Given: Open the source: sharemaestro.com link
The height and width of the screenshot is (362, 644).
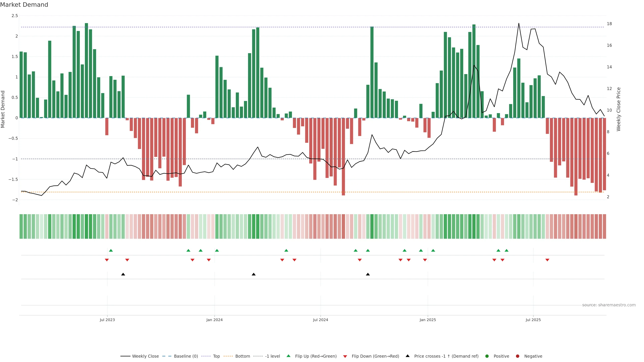Looking at the screenshot, I should click(x=609, y=305).
